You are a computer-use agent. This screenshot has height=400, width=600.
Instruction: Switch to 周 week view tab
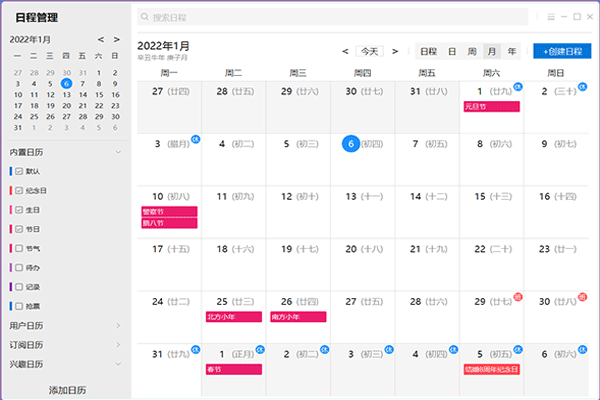click(472, 51)
